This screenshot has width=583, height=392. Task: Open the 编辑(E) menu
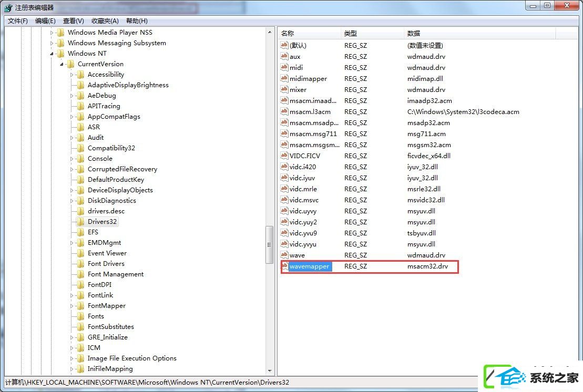pyautogui.click(x=45, y=21)
